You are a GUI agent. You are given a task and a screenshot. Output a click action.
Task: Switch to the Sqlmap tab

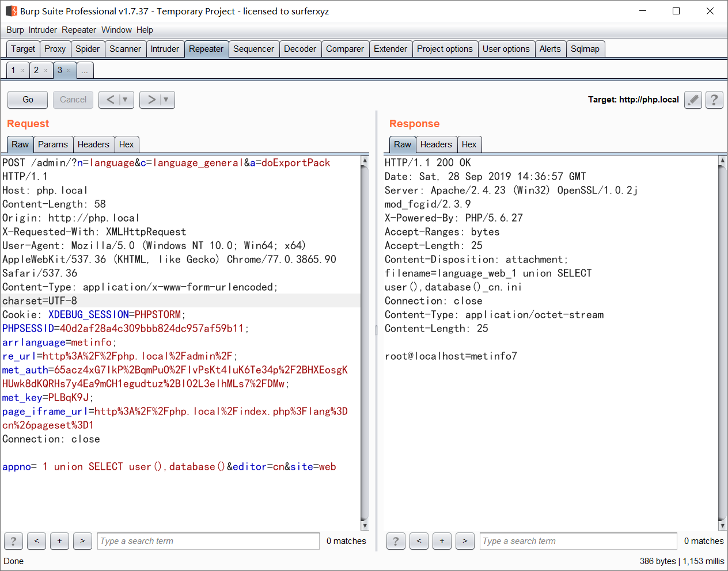pos(585,49)
